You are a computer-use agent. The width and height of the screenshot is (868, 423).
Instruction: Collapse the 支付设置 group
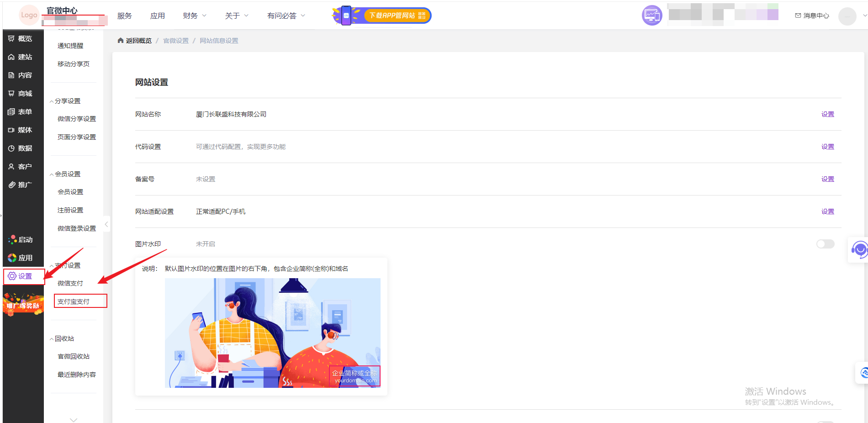(65, 265)
